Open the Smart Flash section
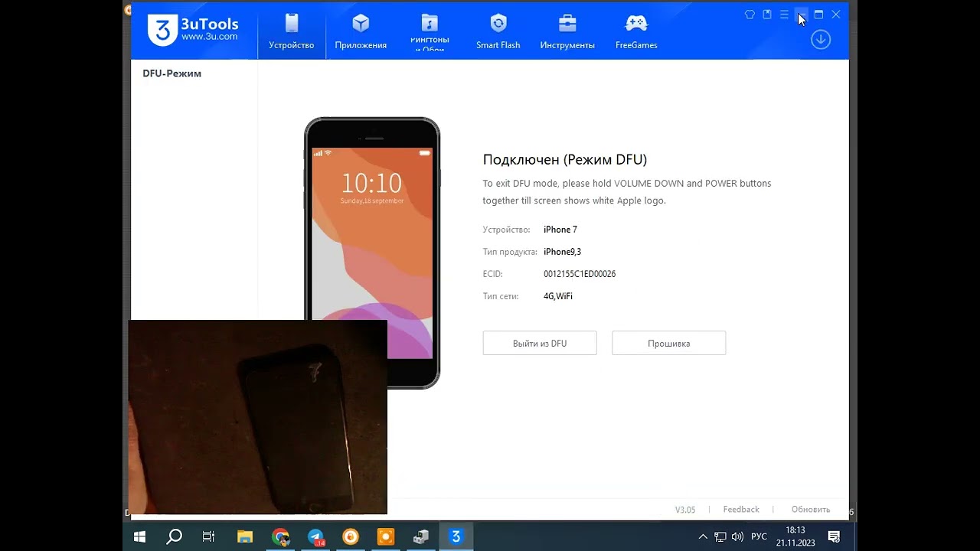This screenshot has height=551, width=980. click(498, 31)
